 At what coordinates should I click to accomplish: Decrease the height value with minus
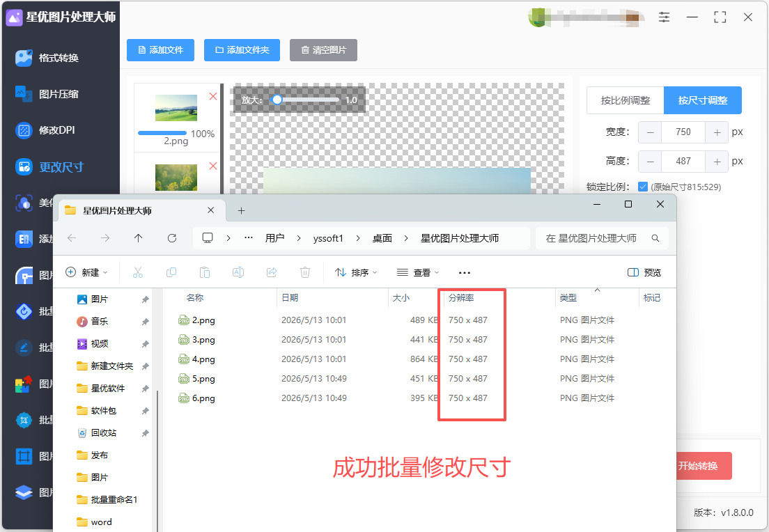point(651,162)
